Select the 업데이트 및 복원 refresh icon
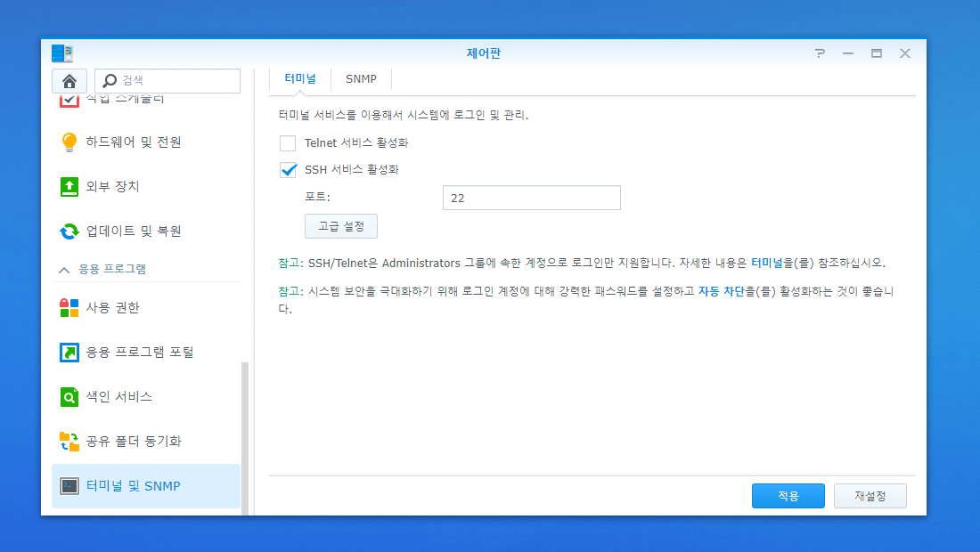The width and height of the screenshot is (980, 552). click(x=69, y=231)
